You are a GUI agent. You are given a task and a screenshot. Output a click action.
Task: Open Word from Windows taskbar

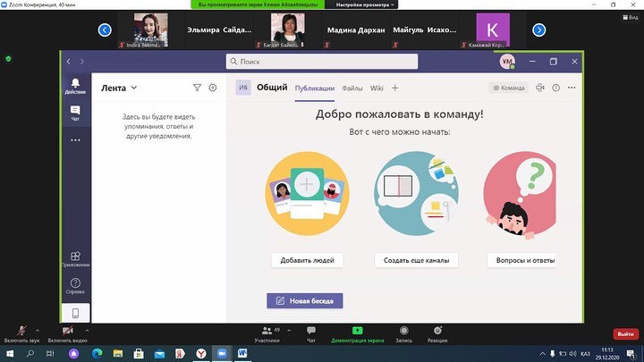pyautogui.click(x=242, y=353)
